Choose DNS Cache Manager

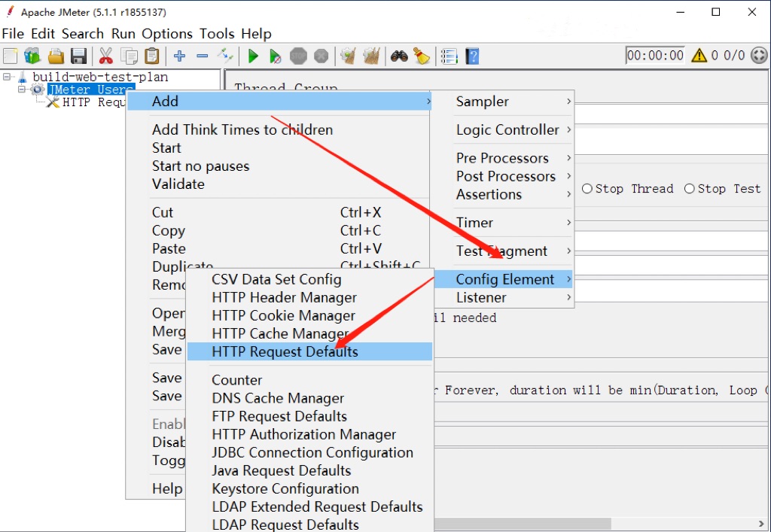coord(309,398)
